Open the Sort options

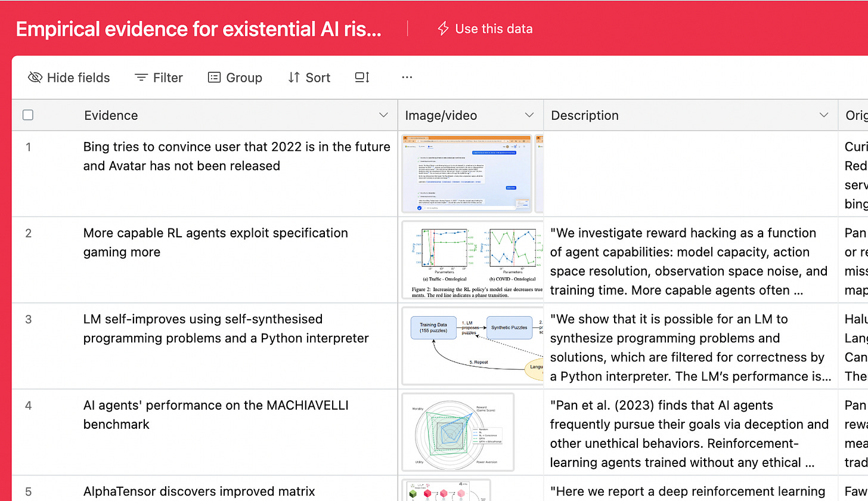(x=309, y=78)
